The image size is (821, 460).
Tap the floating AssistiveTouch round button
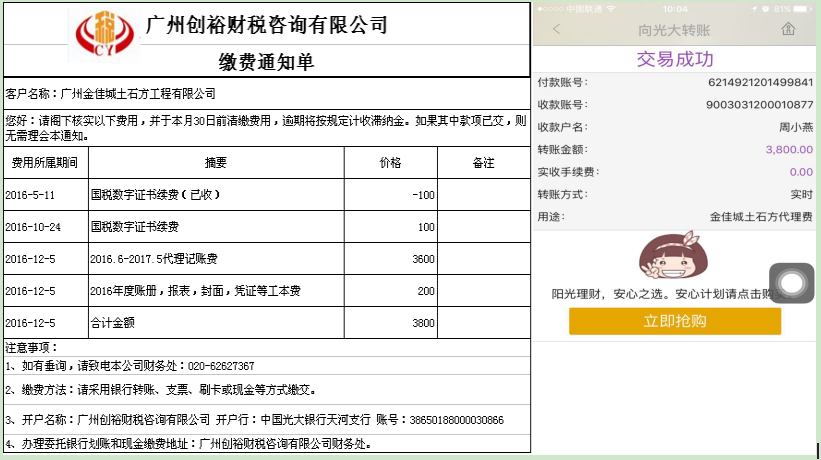click(x=792, y=283)
